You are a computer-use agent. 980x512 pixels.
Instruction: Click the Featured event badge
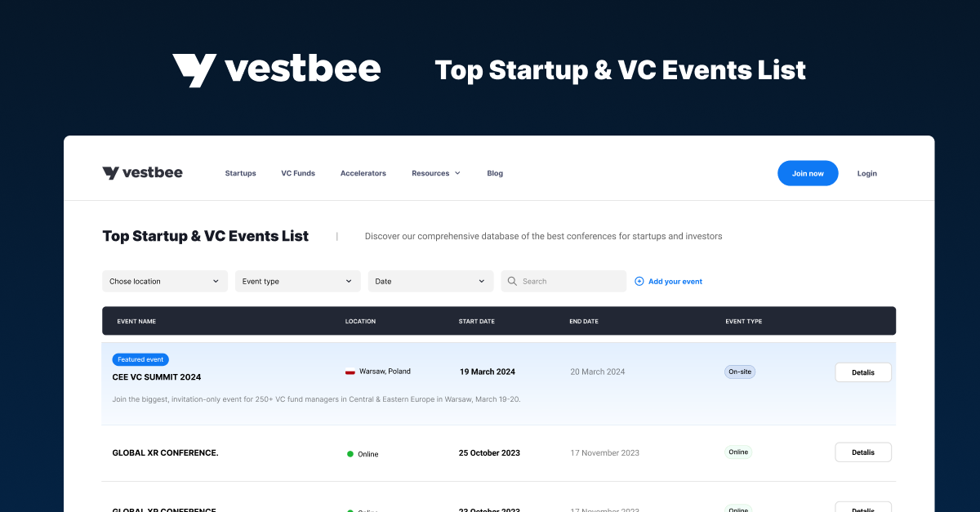(x=140, y=359)
